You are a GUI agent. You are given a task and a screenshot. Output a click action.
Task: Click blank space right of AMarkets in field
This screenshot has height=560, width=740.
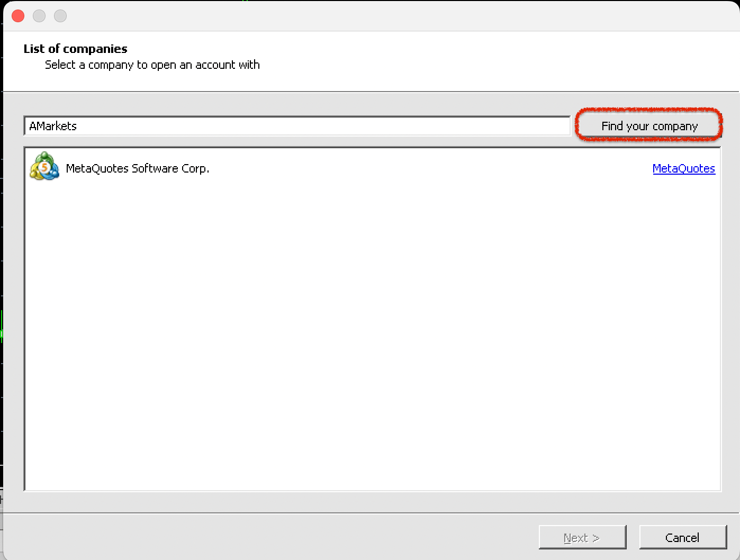(318, 126)
